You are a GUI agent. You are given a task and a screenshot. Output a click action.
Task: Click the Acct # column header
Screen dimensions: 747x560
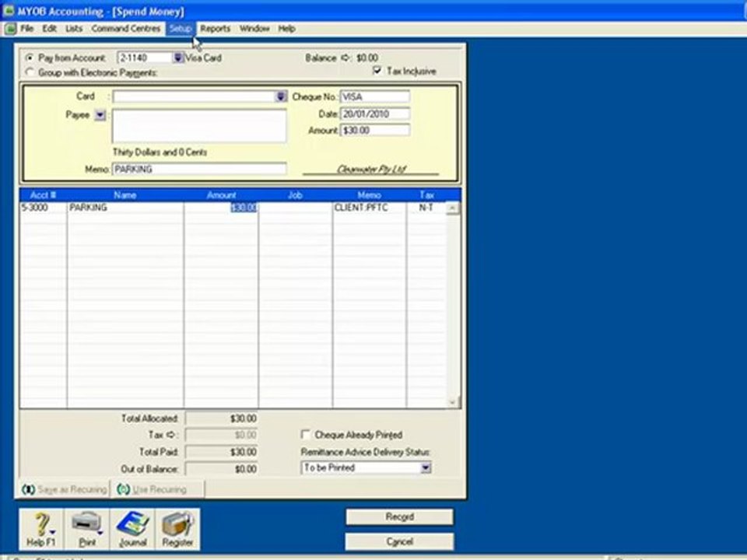point(43,195)
